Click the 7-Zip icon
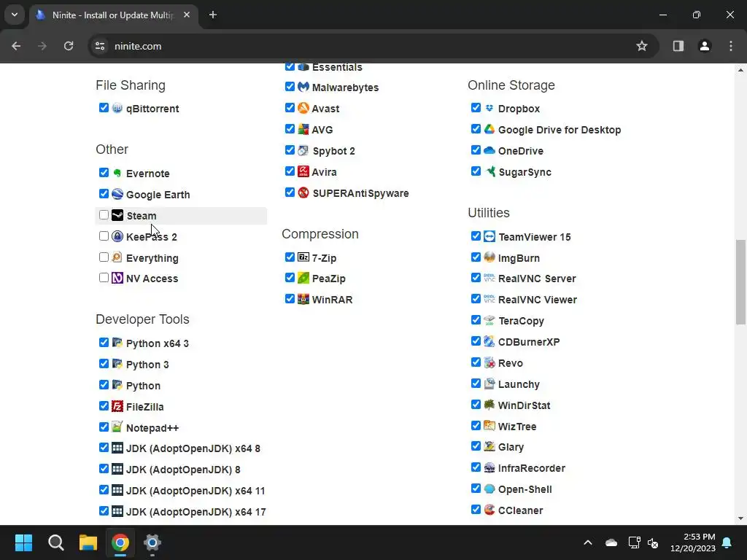 303,257
